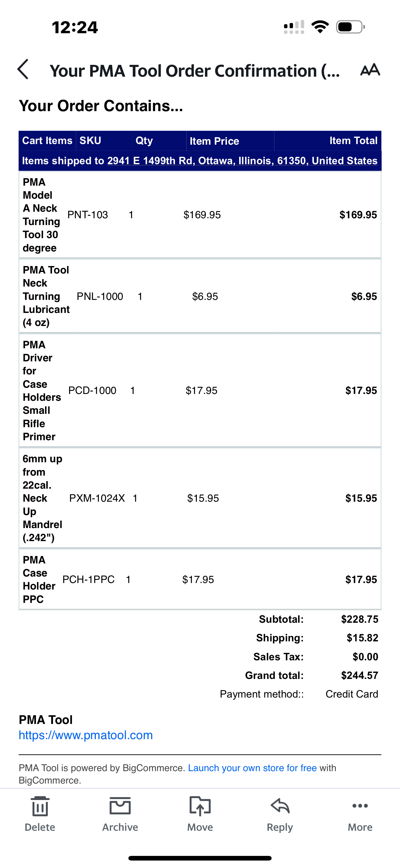Follow the Launch your own store link
Screen dimensions: 400x868
(x=252, y=768)
